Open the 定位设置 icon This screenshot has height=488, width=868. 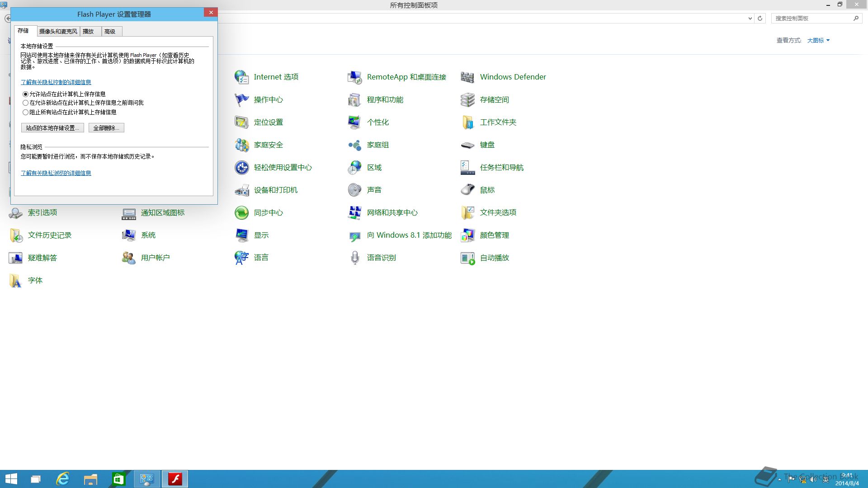pyautogui.click(x=242, y=122)
